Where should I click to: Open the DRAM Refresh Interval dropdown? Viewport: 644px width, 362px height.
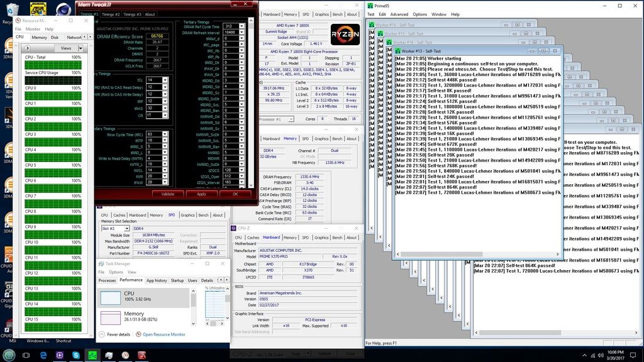coord(241,32)
